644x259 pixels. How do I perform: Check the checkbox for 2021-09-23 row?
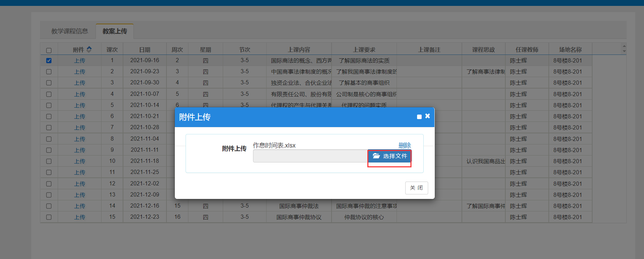(x=49, y=72)
